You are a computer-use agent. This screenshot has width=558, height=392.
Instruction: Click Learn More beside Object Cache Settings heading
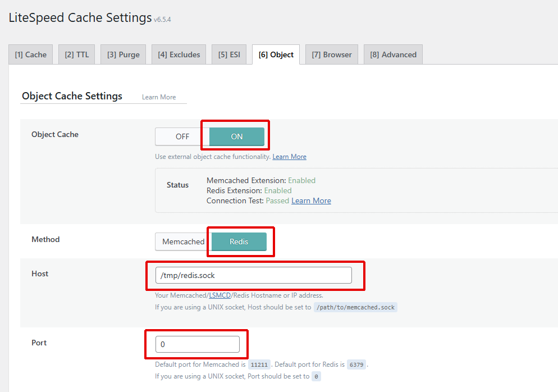point(159,97)
